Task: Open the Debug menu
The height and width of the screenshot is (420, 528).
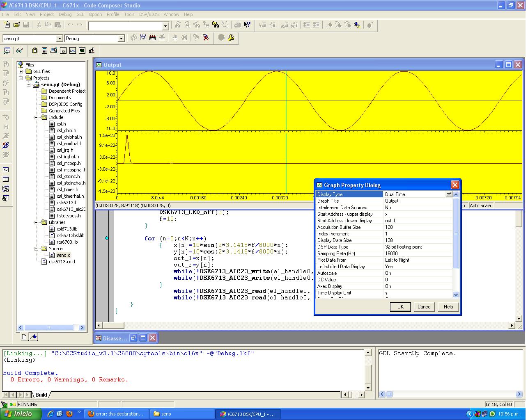Action: (x=65, y=14)
